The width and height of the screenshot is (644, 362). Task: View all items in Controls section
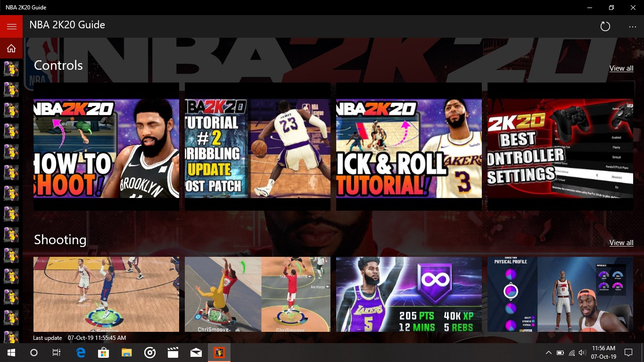click(621, 68)
